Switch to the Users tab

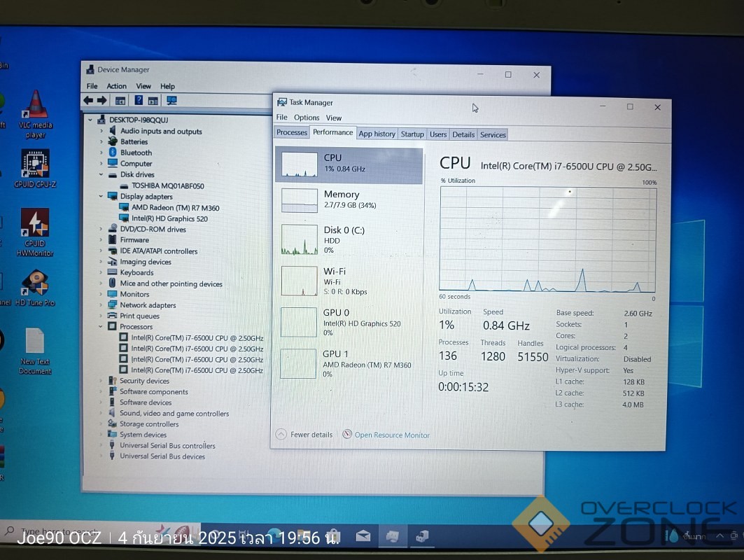[438, 134]
